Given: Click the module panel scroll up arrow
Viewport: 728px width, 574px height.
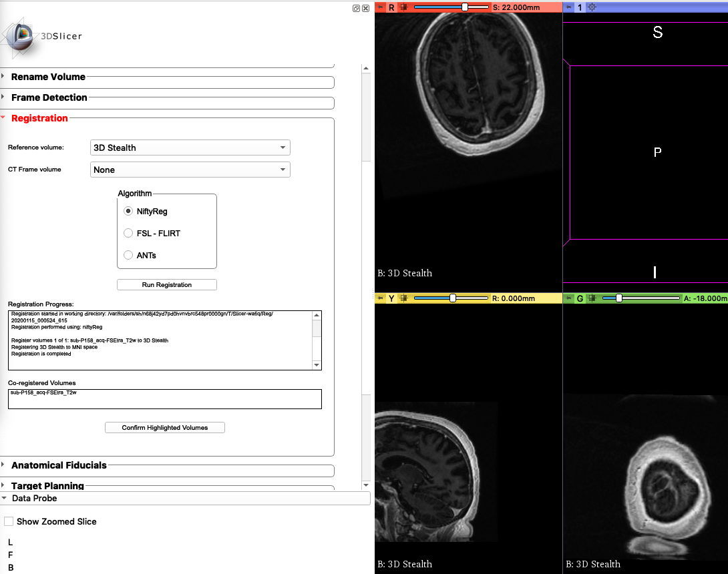Looking at the screenshot, I should pos(366,68).
